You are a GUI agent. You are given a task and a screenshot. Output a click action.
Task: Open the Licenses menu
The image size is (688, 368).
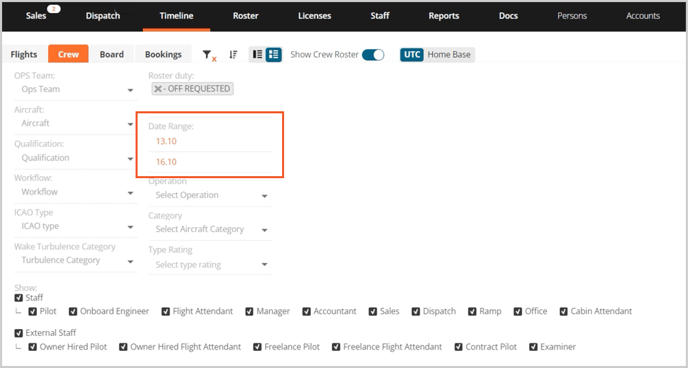315,16
